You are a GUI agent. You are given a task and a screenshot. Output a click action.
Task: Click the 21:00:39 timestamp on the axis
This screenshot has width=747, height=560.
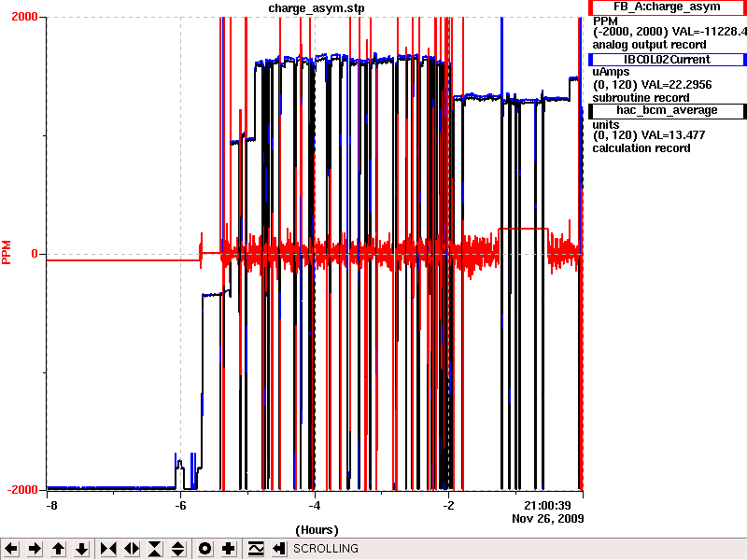[547, 505]
